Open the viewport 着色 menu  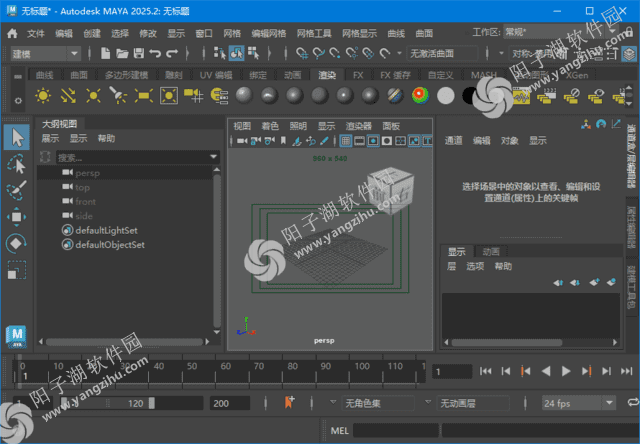(x=270, y=126)
